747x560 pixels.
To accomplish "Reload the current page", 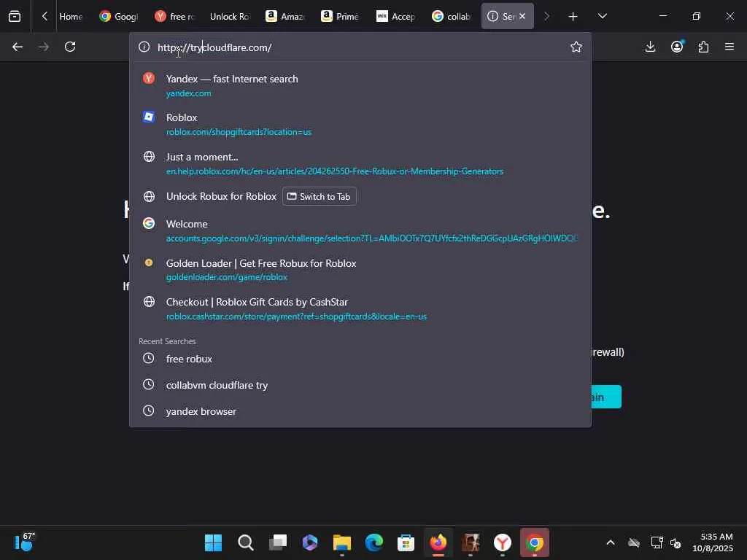I will [x=70, y=47].
